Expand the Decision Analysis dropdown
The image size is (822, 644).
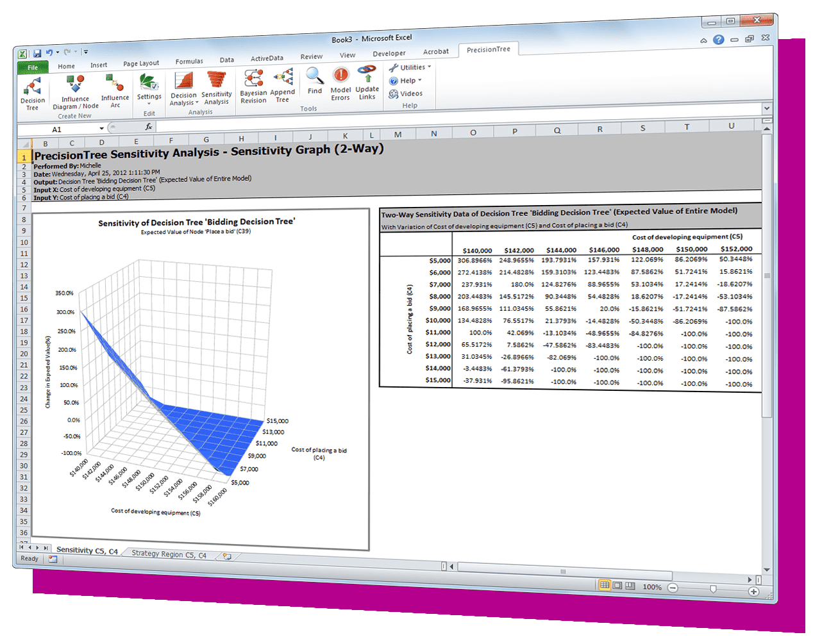183,89
